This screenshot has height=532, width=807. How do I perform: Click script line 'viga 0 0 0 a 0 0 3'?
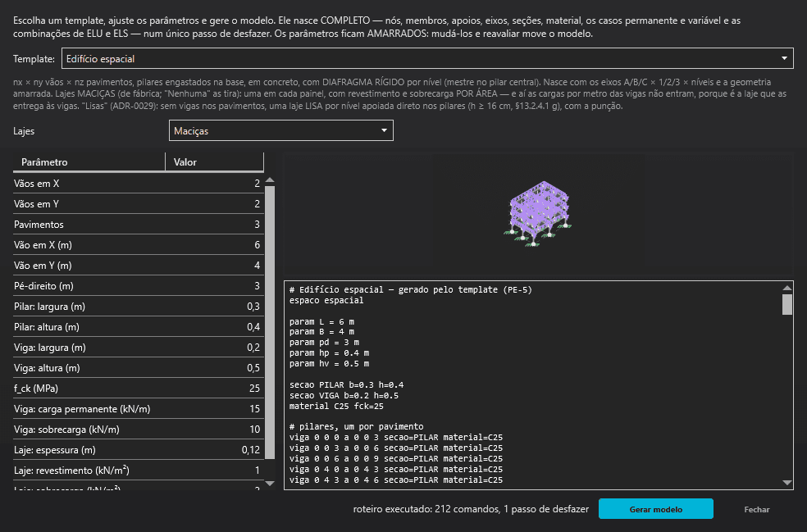tap(396, 438)
